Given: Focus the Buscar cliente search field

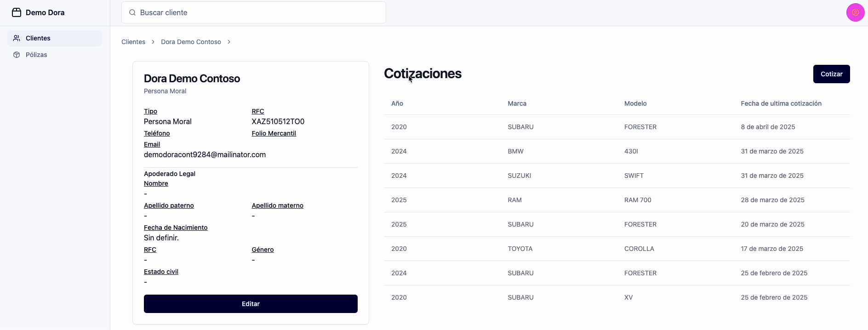Looking at the screenshot, I should coord(257,12).
